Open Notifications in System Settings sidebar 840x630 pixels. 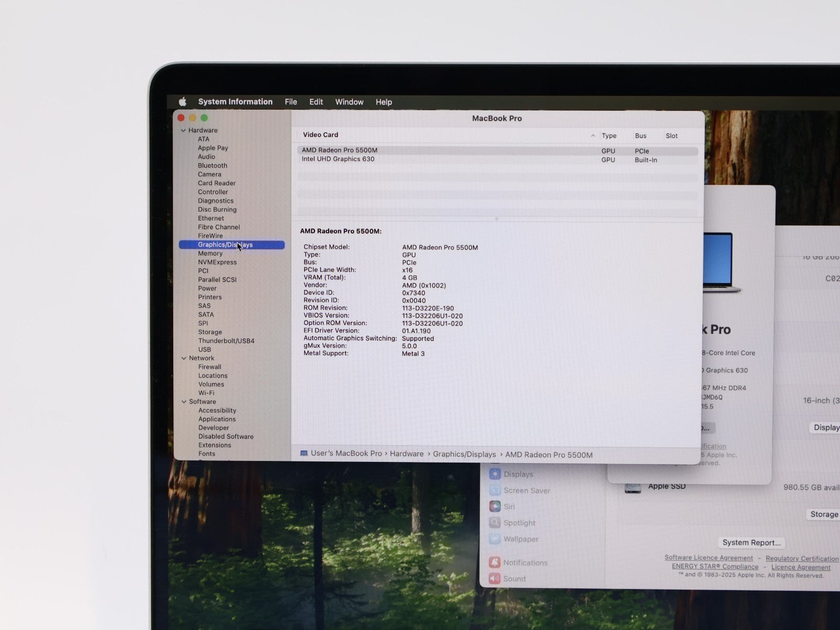[x=525, y=563]
